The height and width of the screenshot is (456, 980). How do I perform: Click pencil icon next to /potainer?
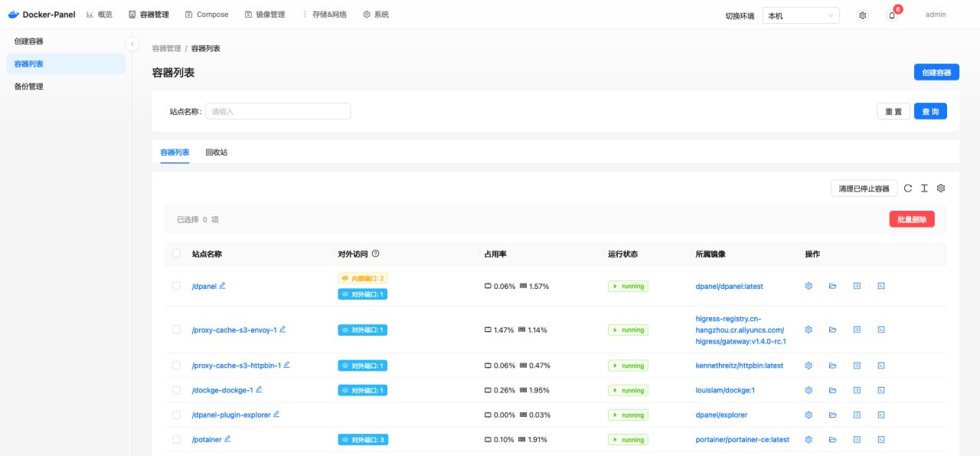(227, 438)
